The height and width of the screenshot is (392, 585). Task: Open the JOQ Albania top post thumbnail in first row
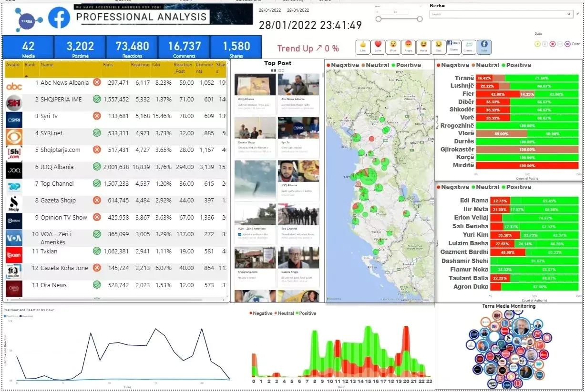point(255,85)
